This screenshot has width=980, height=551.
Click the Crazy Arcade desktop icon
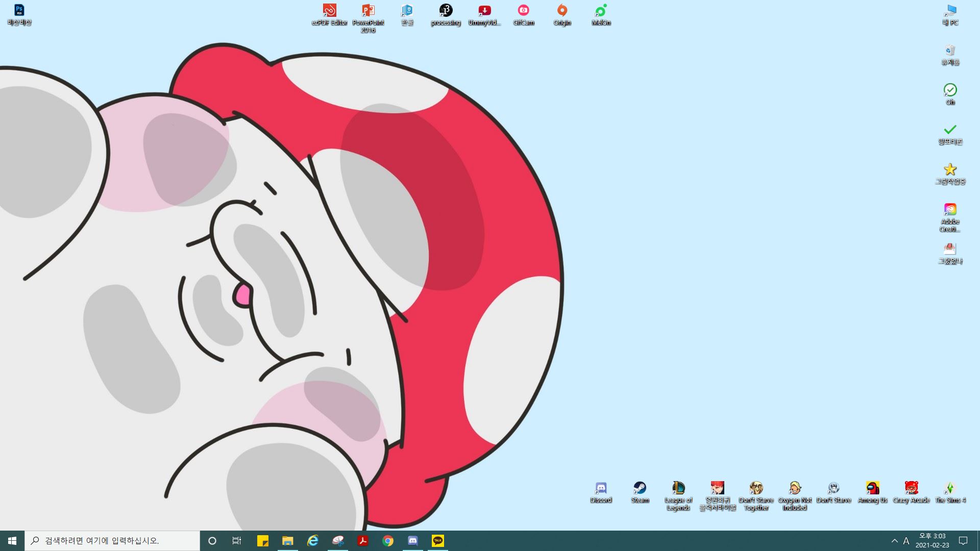point(911,488)
